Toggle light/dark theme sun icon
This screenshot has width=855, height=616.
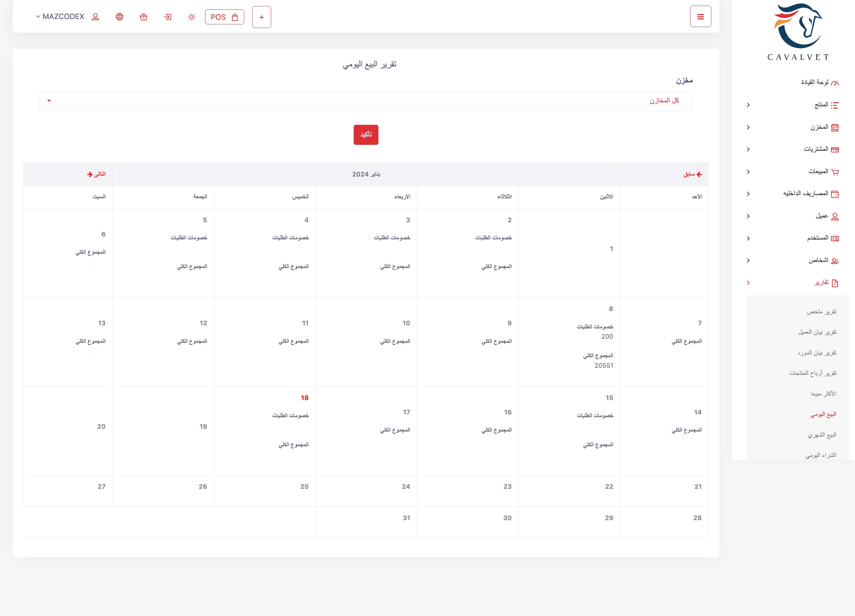[x=191, y=17]
